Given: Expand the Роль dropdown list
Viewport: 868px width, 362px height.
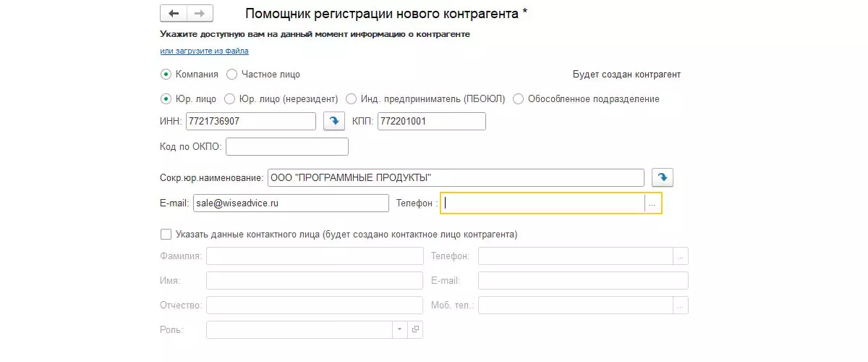Looking at the screenshot, I should click(401, 329).
